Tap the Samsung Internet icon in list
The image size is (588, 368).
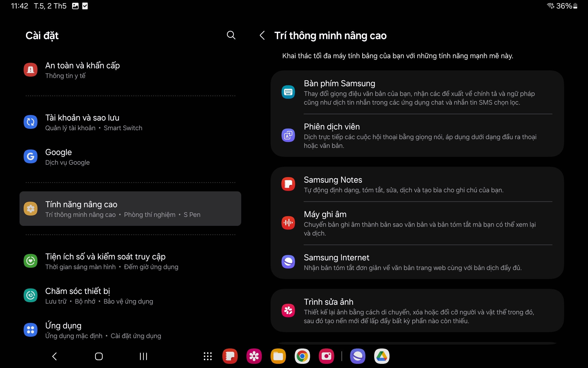[288, 262]
